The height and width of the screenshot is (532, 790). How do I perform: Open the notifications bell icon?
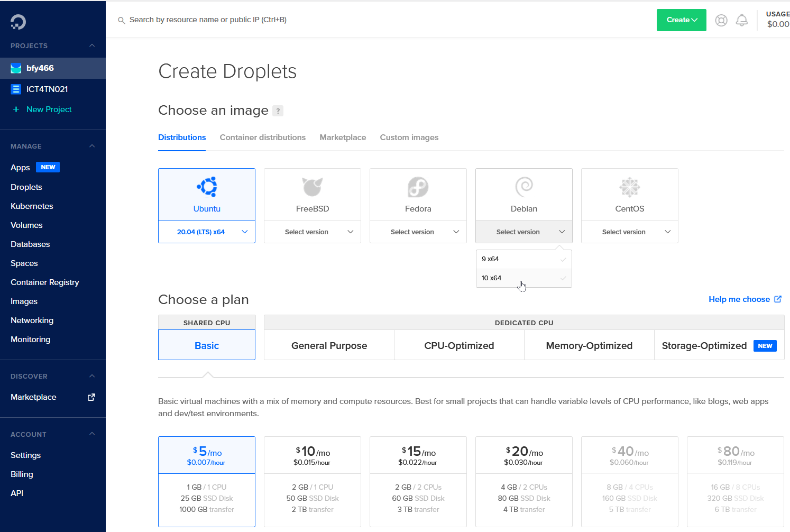(742, 20)
